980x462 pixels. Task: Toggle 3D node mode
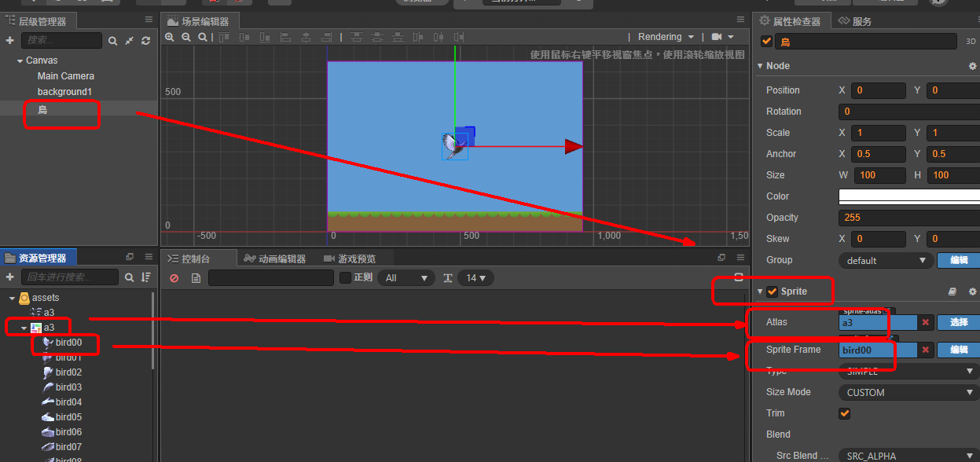pyautogui.click(x=971, y=42)
